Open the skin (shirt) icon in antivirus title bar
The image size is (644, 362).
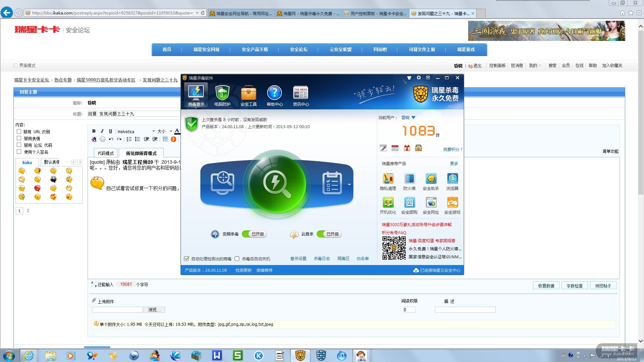tap(409, 77)
